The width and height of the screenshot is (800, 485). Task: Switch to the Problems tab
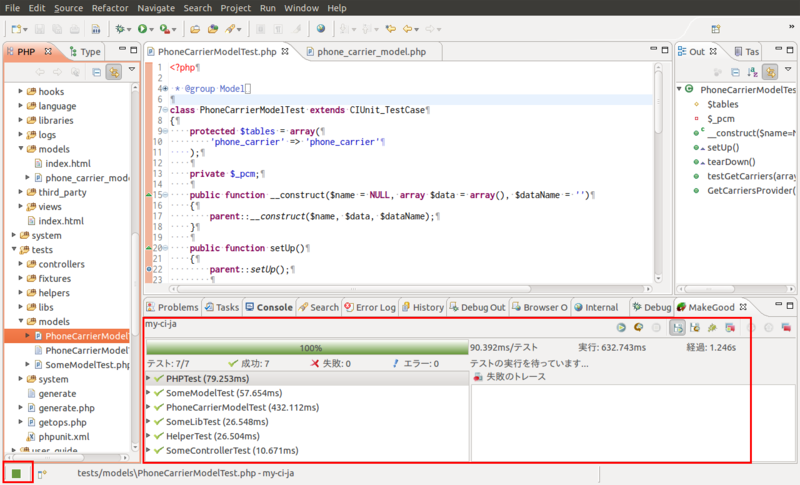pos(172,307)
